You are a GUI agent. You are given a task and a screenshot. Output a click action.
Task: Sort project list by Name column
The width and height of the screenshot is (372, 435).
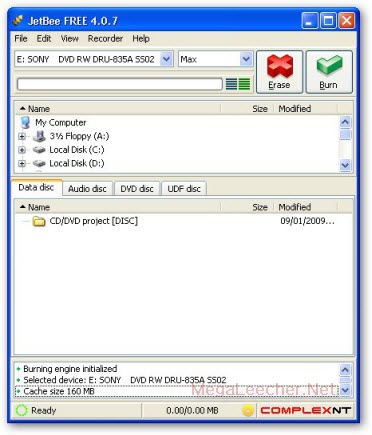[x=118, y=207]
